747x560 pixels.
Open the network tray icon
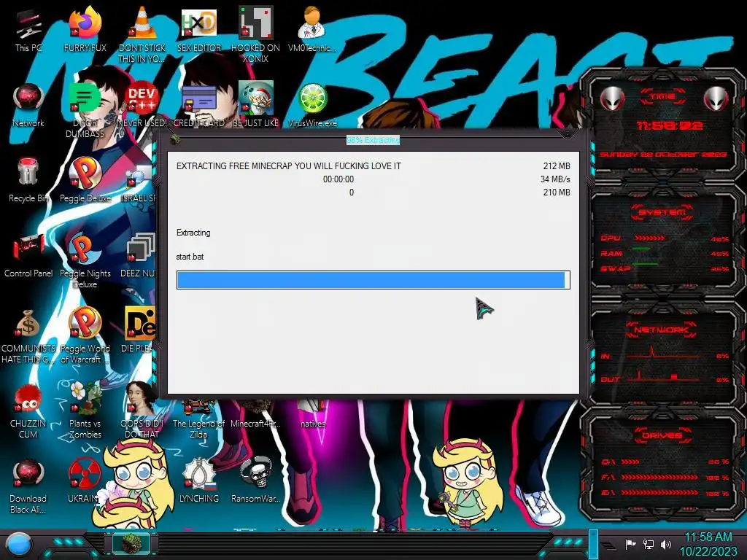point(648,544)
